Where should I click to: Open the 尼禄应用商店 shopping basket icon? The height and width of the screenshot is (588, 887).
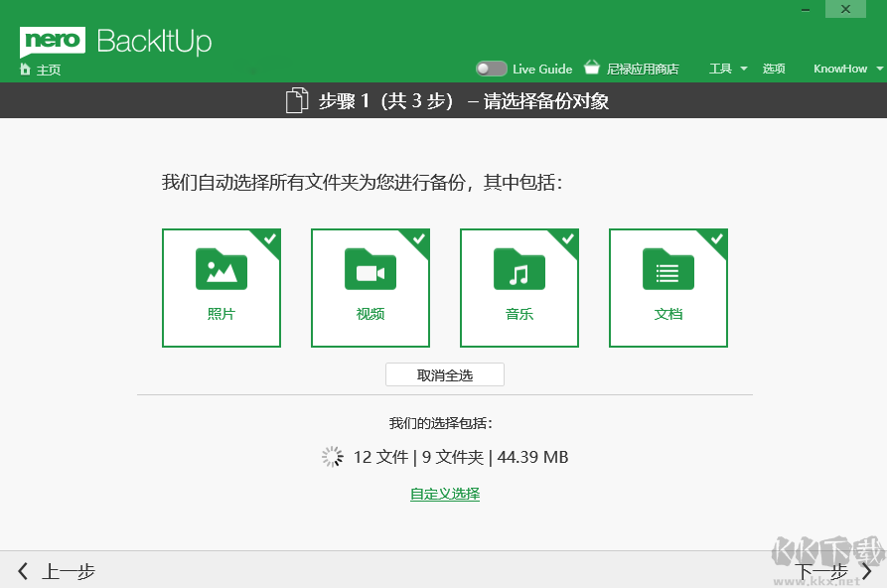pos(591,69)
